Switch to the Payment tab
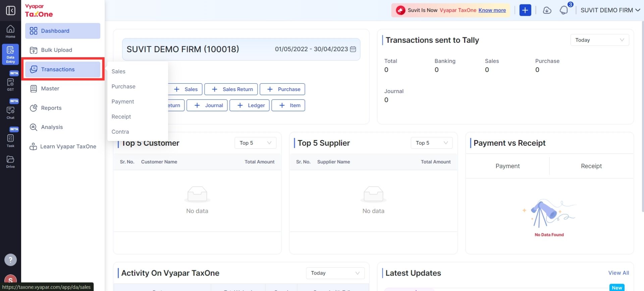This screenshot has width=644, height=291. (x=507, y=166)
